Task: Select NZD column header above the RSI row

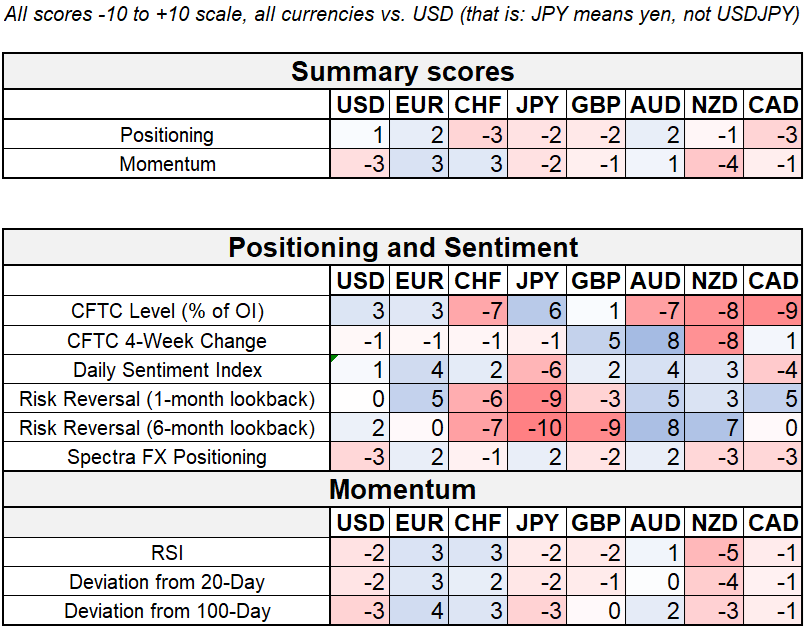Action: (714, 522)
